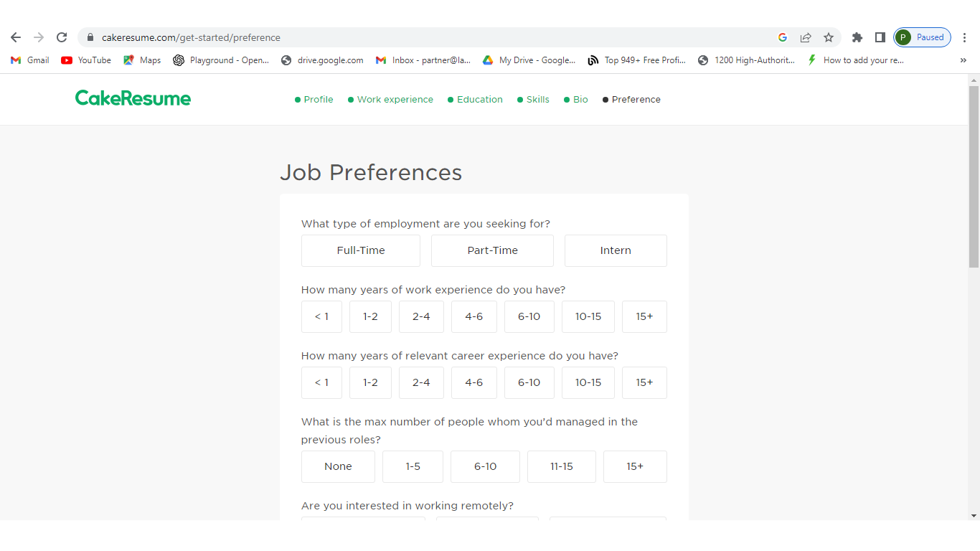Toggle the browser side panel icon
Image resolution: width=980 pixels, height=551 pixels.
pyautogui.click(x=880, y=37)
